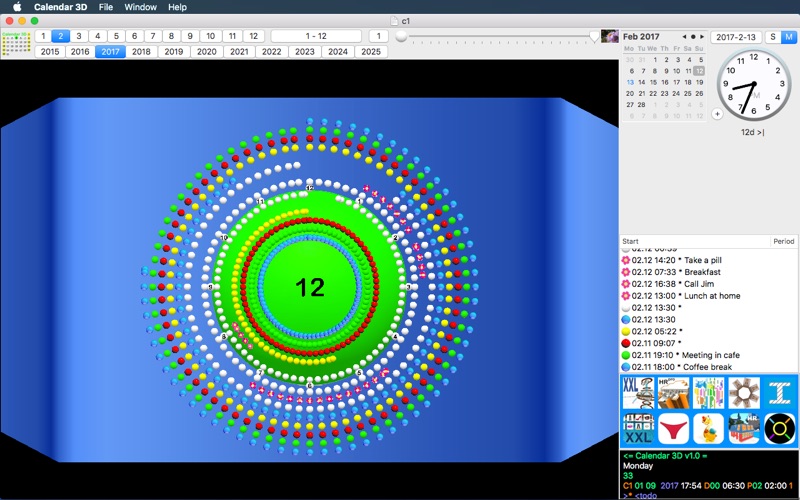Click the Start column header
The image size is (800, 500).
tap(631, 241)
